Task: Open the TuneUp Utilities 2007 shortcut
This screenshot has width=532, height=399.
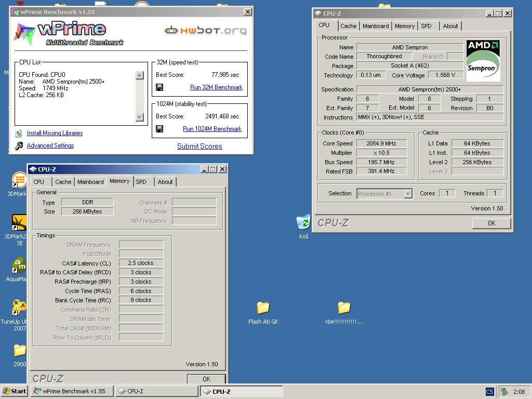Action: [x=19, y=308]
